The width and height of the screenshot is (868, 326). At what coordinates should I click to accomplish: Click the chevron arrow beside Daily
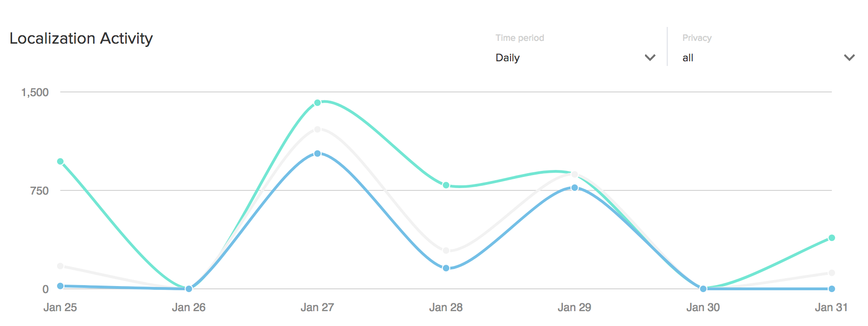(x=650, y=58)
